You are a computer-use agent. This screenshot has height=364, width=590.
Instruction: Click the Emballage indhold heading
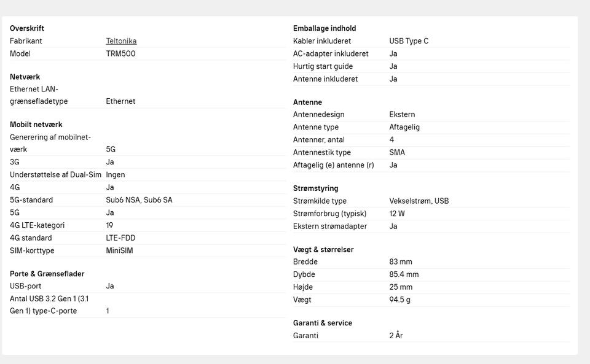324,28
